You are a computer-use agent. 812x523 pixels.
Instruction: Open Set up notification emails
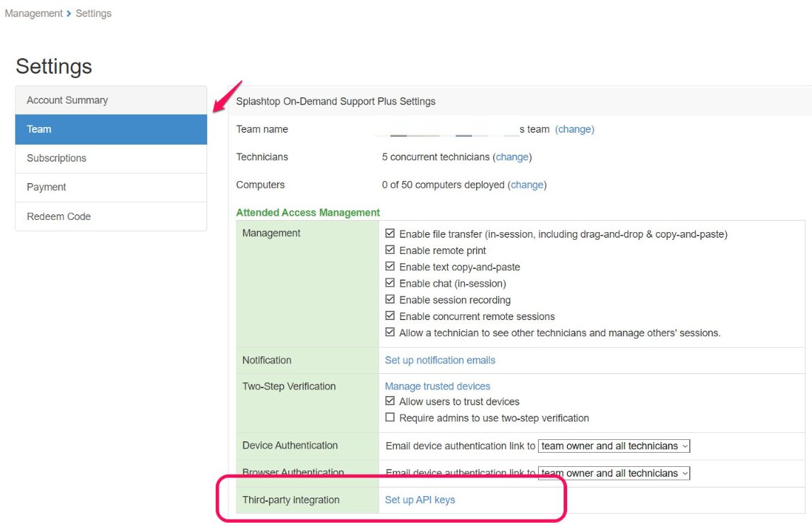[x=440, y=360]
